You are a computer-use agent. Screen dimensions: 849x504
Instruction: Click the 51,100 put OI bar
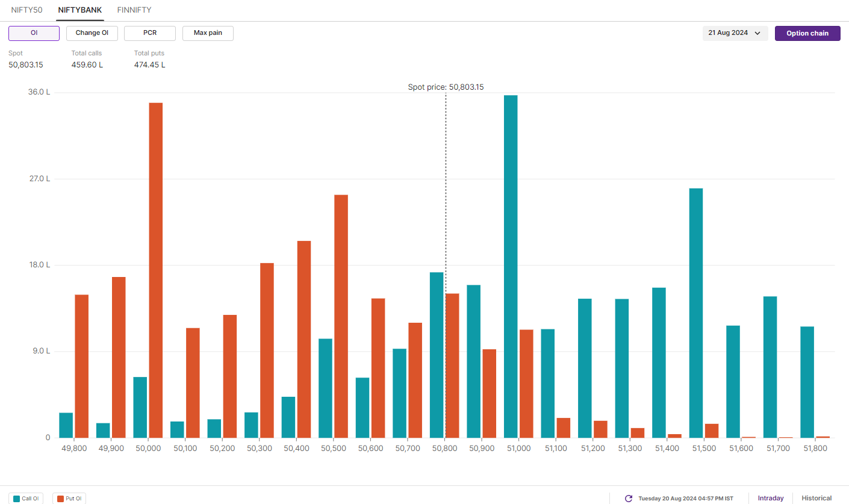pos(564,428)
